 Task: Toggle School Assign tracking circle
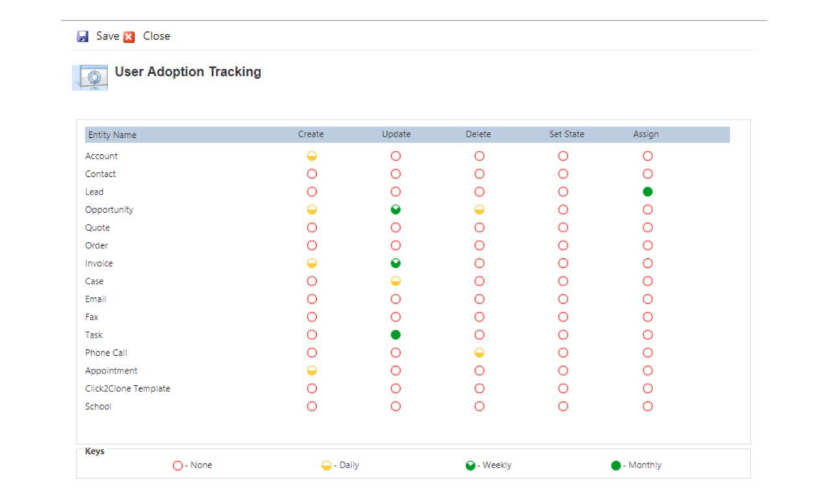[647, 406]
